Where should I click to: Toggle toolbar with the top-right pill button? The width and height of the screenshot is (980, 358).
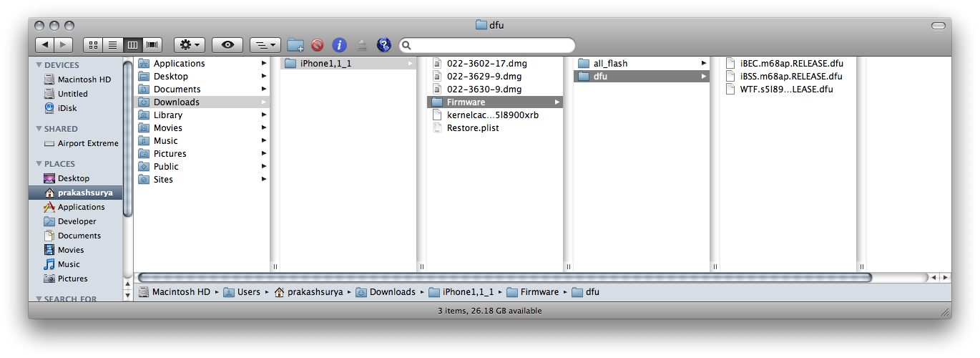coord(938,26)
